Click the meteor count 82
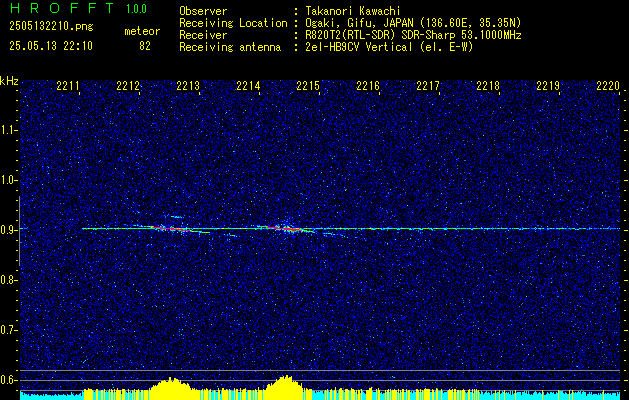The width and height of the screenshot is (629, 400). click(145, 46)
